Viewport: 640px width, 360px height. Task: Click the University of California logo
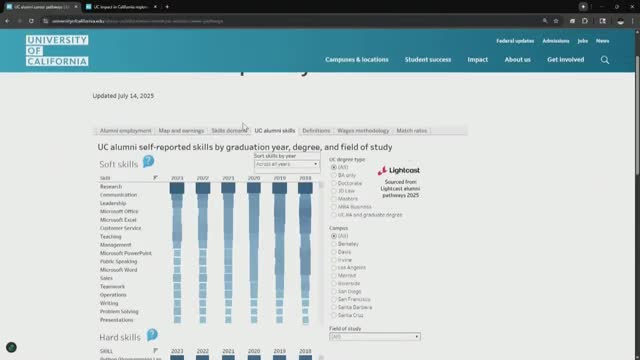pyautogui.click(x=57, y=51)
